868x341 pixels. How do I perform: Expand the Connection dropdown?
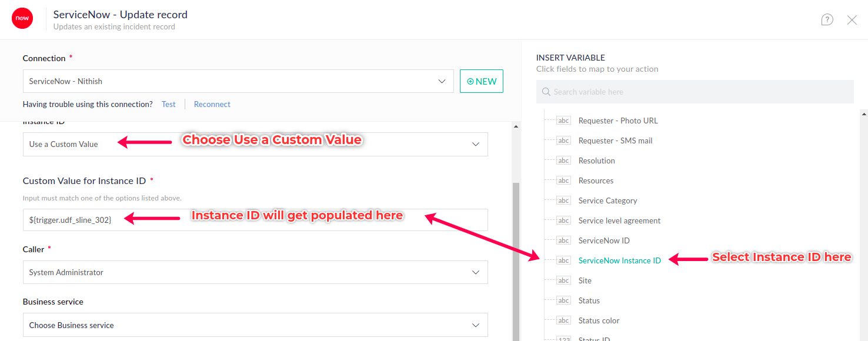(442, 81)
